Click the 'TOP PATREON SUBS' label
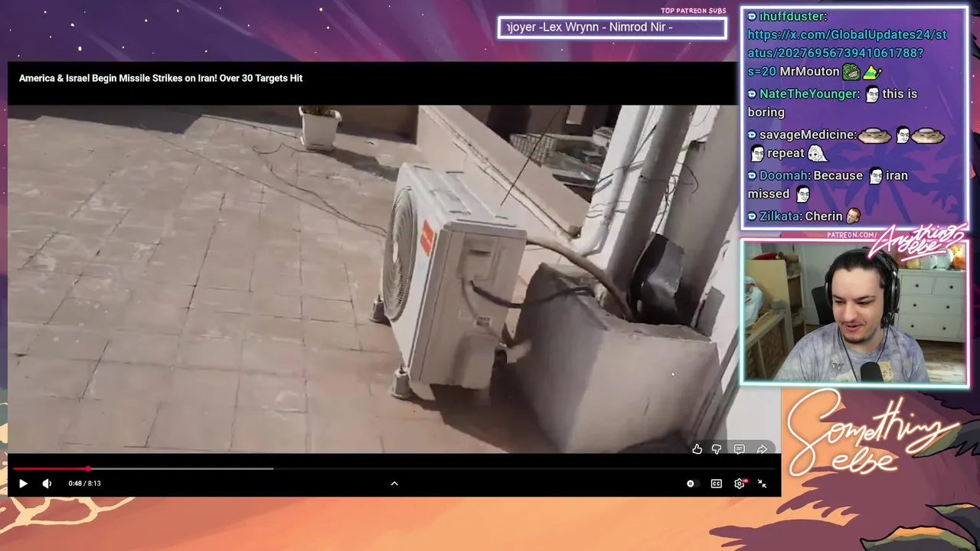 point(693,11)
